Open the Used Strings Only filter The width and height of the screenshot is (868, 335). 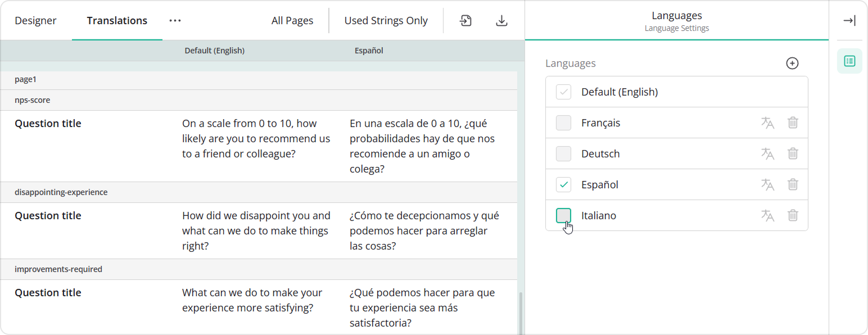pos(386,20)
